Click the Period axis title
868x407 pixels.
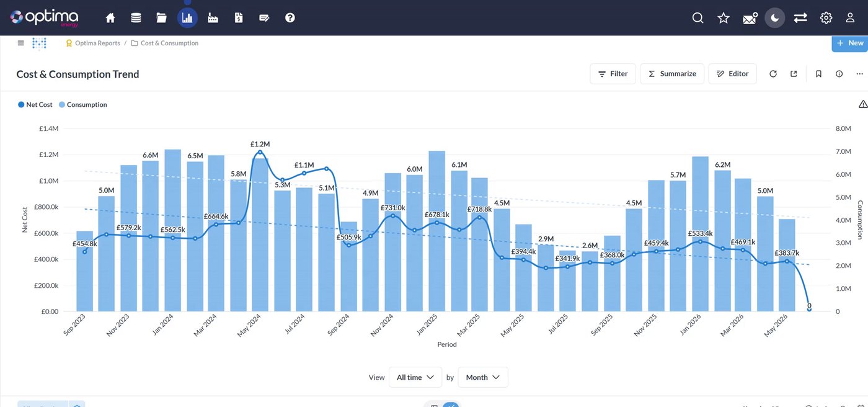446,344
